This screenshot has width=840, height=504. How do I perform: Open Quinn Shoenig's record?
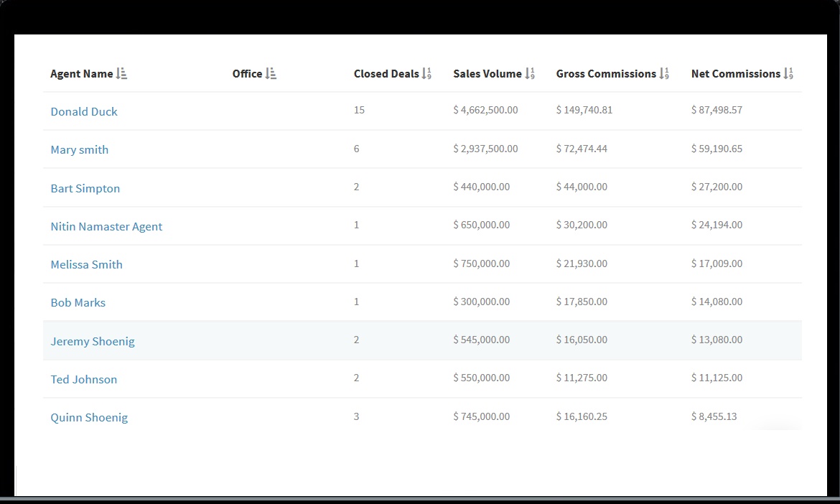coord(89,417)
